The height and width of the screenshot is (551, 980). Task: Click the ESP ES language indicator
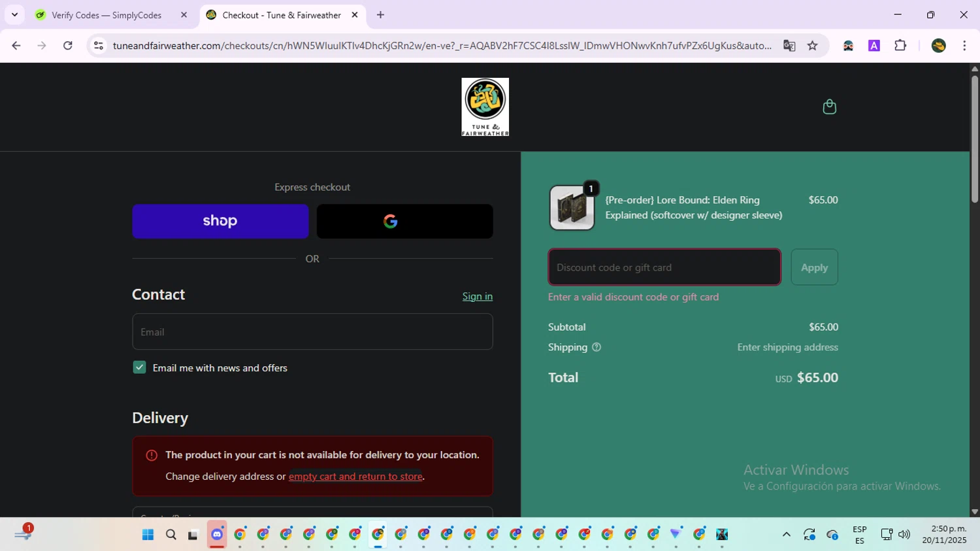859,535
